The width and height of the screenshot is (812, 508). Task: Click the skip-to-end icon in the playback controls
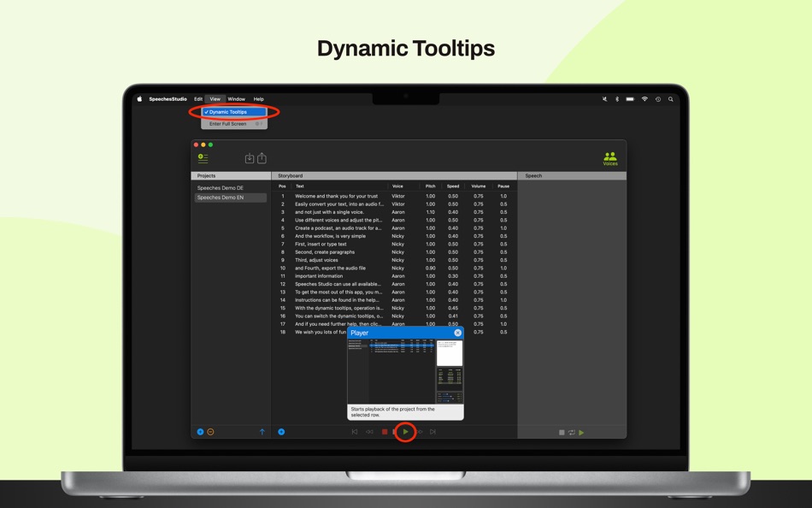[432, 432]
